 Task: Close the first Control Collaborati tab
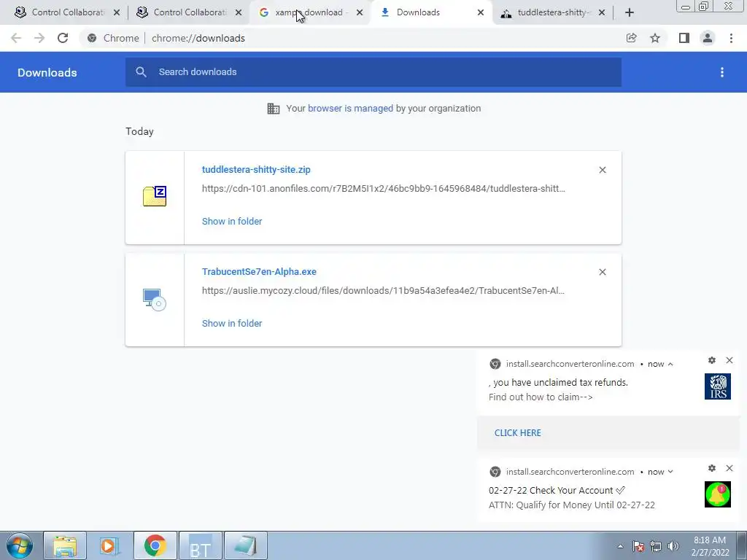click(x=117, y=12)
